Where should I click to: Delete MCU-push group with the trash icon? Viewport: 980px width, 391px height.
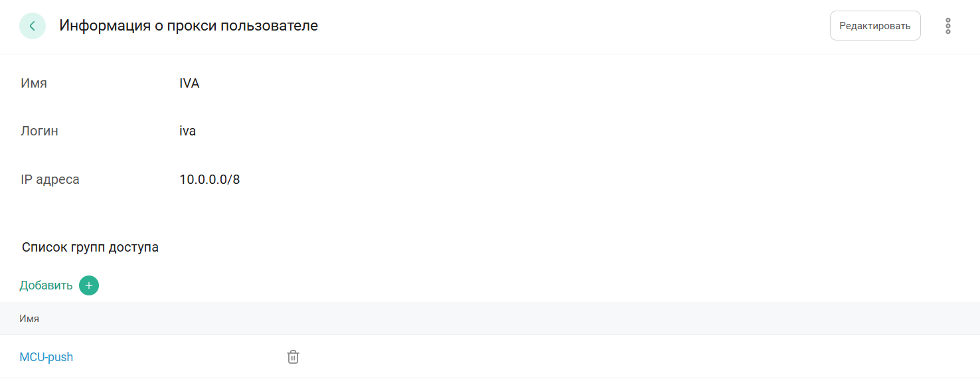coord(293,357)
